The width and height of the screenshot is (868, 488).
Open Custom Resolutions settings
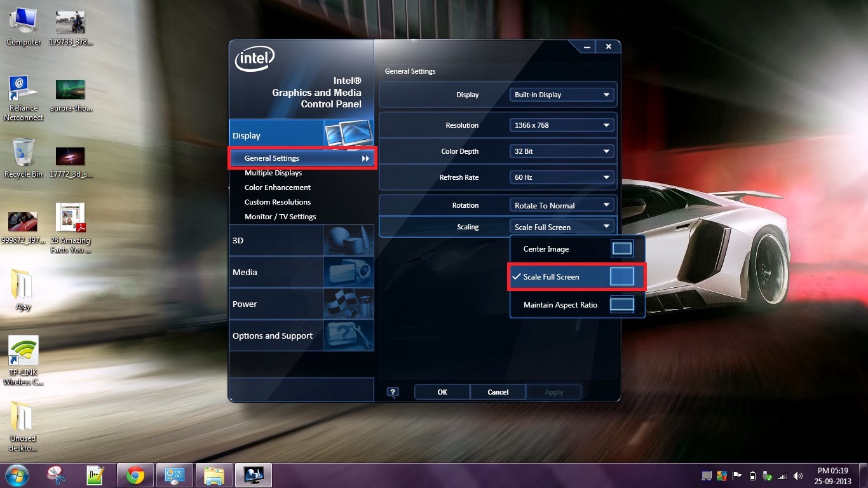(278, 202)
